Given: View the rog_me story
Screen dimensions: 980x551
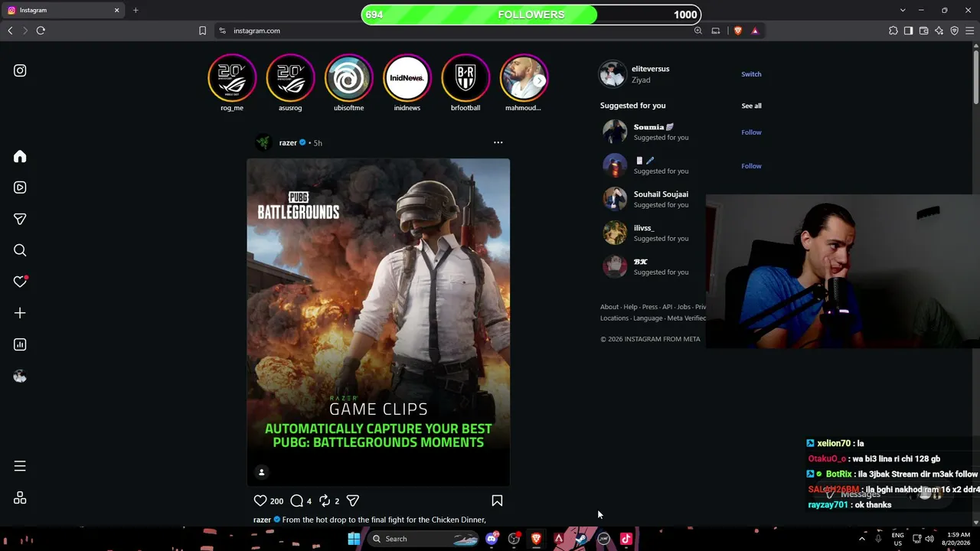Looking at the screenshot, I should pyautogui.click(x=232, y=78).
